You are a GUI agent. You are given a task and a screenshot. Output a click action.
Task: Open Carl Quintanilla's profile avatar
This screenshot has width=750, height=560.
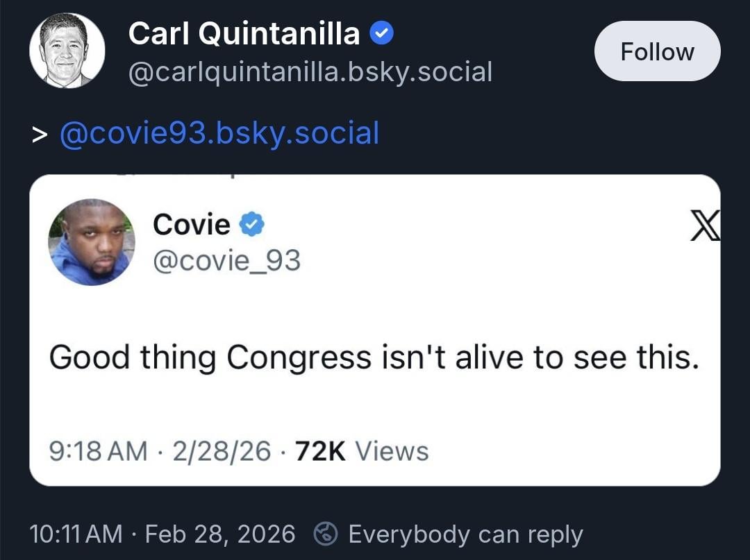click(x=67, y=51)
